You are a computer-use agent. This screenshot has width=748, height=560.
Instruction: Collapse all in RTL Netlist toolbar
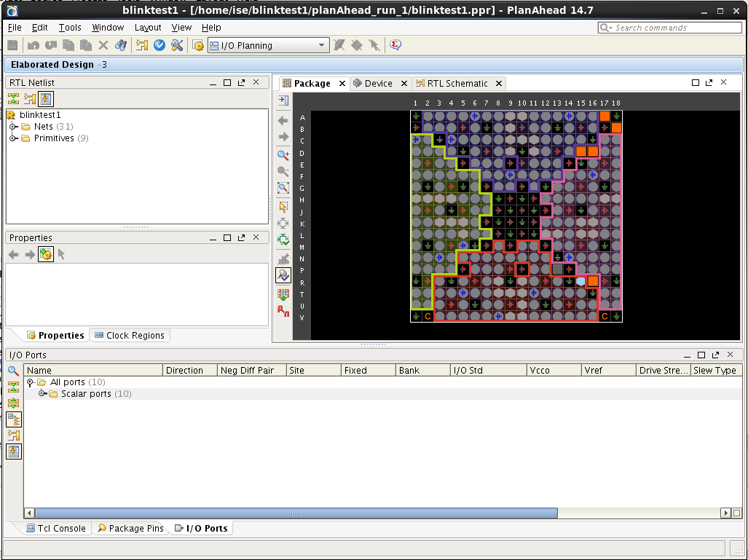tap(13, 99)
